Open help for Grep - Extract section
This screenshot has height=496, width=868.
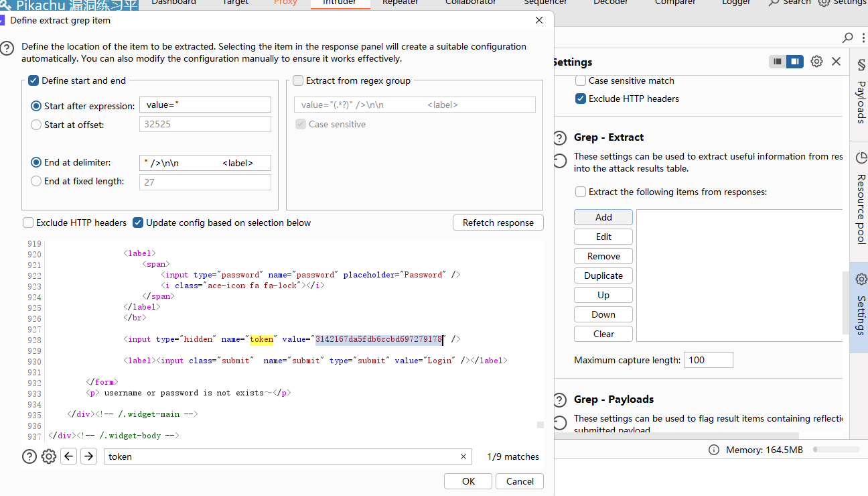pos(560,137)
